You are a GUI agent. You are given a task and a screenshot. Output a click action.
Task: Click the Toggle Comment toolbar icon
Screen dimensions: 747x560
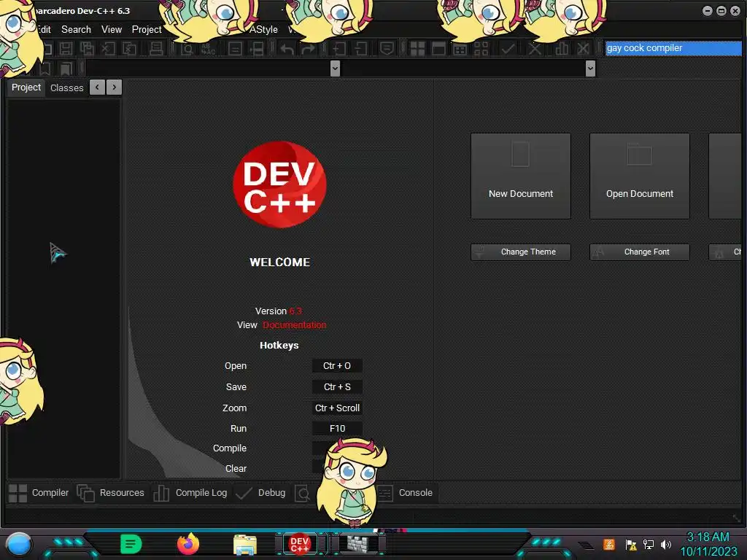coord(387,48)
